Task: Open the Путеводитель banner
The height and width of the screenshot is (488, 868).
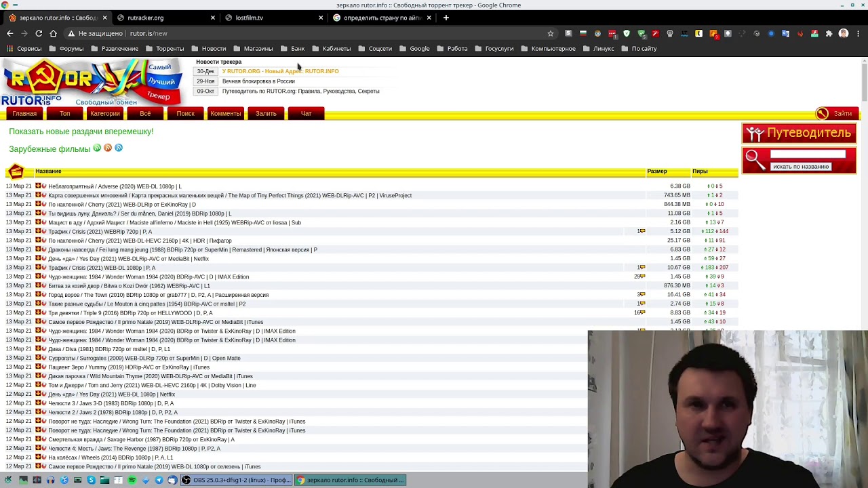Action: (x=799, y=134)
